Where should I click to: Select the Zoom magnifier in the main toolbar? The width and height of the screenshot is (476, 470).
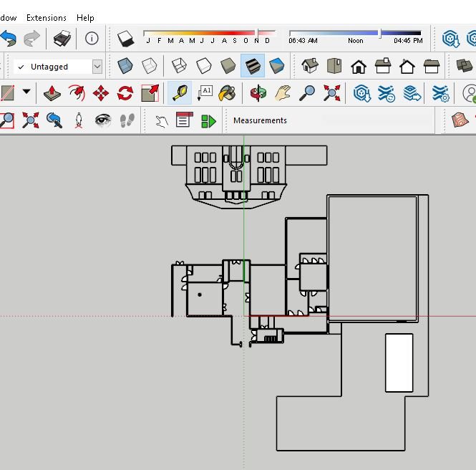point(307,93)
